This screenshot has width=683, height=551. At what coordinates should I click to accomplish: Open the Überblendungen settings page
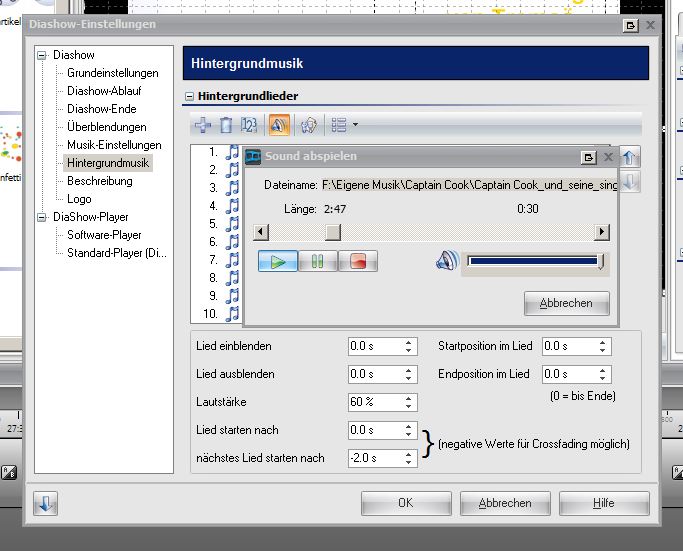(107, 127)
